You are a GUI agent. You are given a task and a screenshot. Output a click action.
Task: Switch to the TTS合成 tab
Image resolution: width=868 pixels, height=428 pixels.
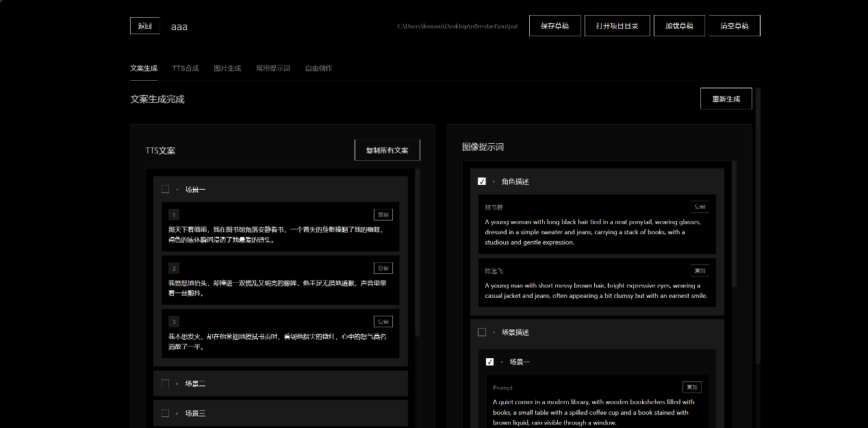click(186, 68)
